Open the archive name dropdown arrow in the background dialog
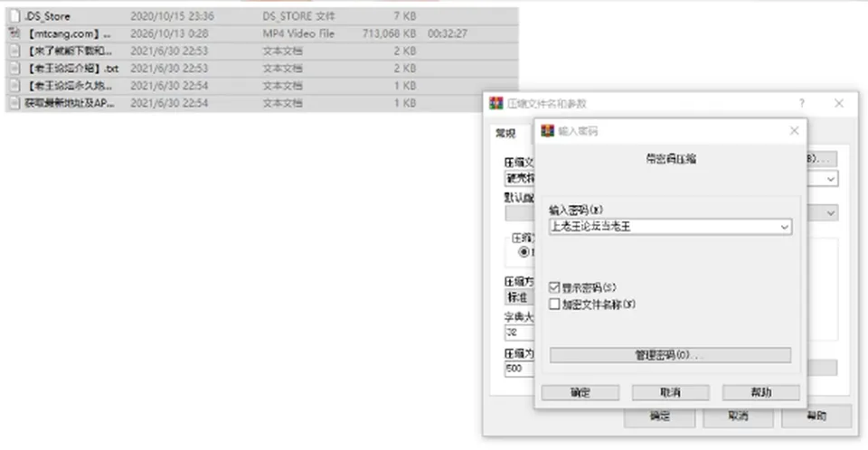This screenshot has height=450, width=868. pyautogui.click(x=830, y=179)
